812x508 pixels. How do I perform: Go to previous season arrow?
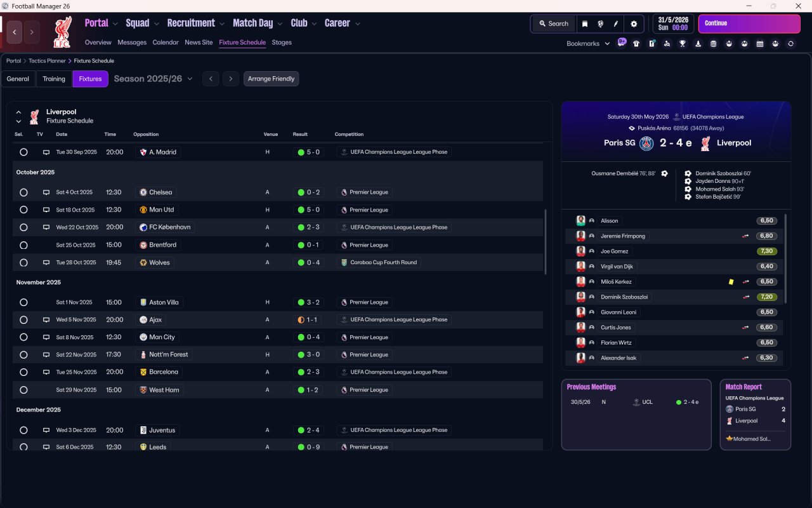[x=211, y=79]
